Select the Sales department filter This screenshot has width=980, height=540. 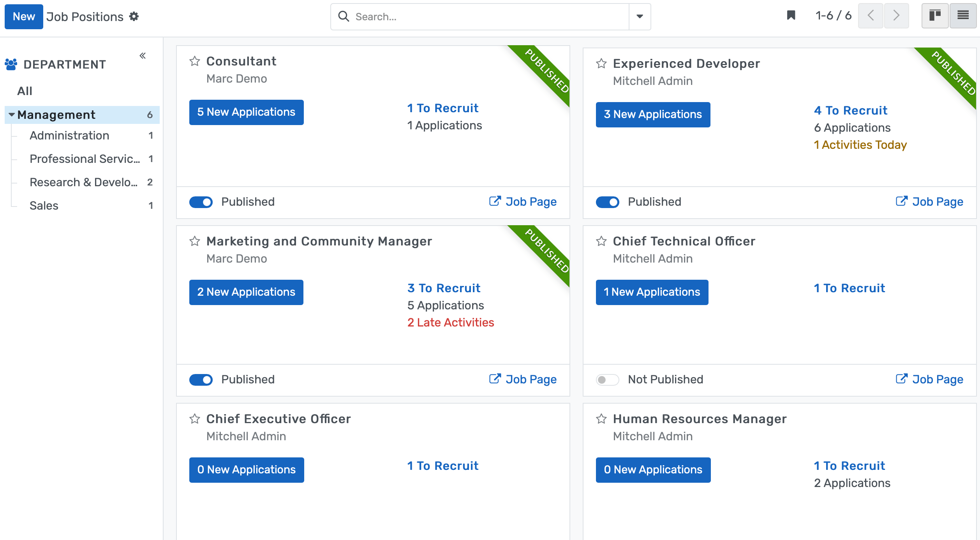[44, 205]
